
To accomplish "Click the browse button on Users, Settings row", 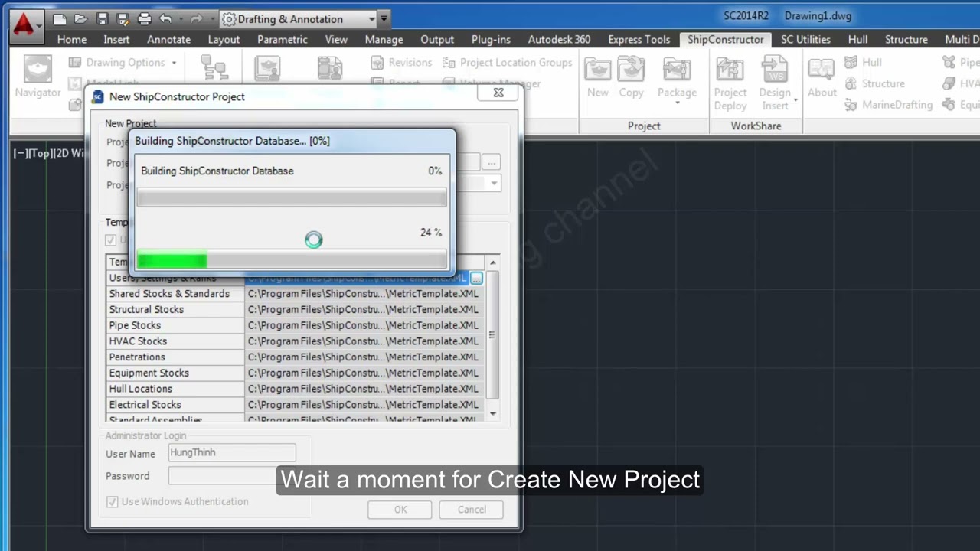I will tap(476, 278).
